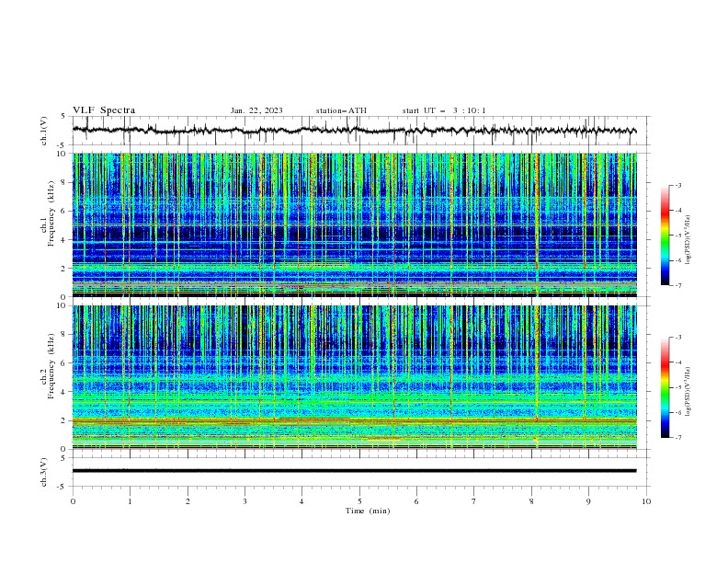The height and width of the screenshot is (563, 728).
Task: Click the ch.1 colorbar "log(PSD)(V²/Hz)" label
Action: [688, 240]
